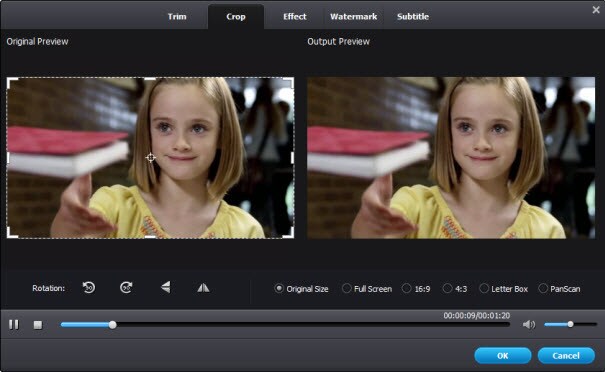Mute the volume speaker icon
605x372 pixels.
(529, 325)
